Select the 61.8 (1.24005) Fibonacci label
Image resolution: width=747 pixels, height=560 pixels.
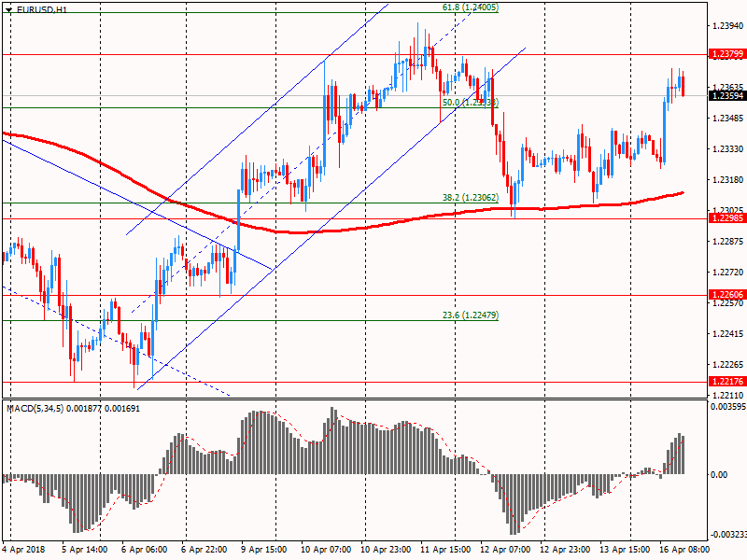pyautogui.click(x=471, y=7)
